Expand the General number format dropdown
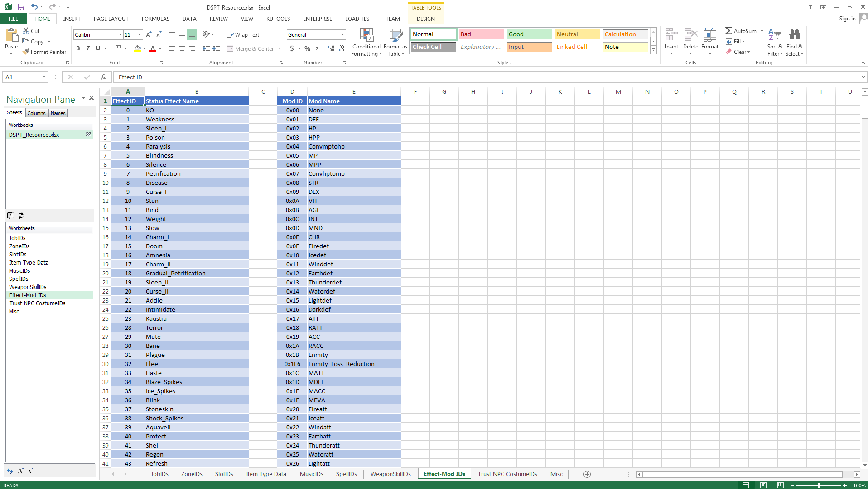This screenshot has width=868, height=491. [x=342, y=35]
